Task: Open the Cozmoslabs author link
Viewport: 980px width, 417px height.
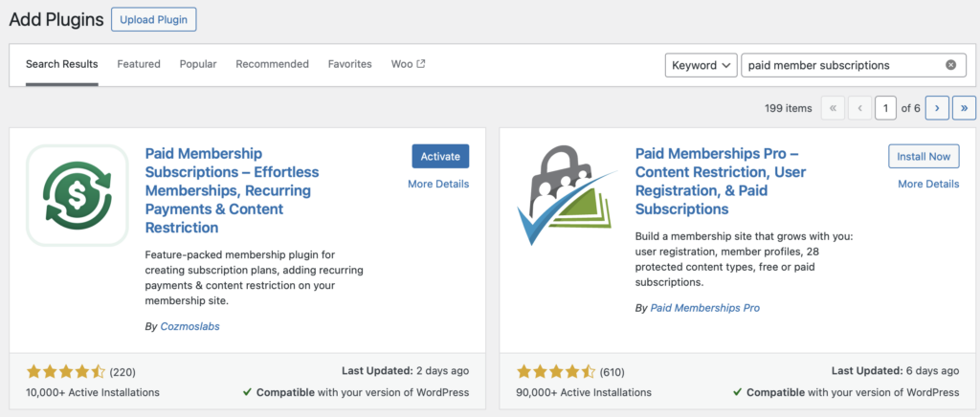Action: coord(190,326)
